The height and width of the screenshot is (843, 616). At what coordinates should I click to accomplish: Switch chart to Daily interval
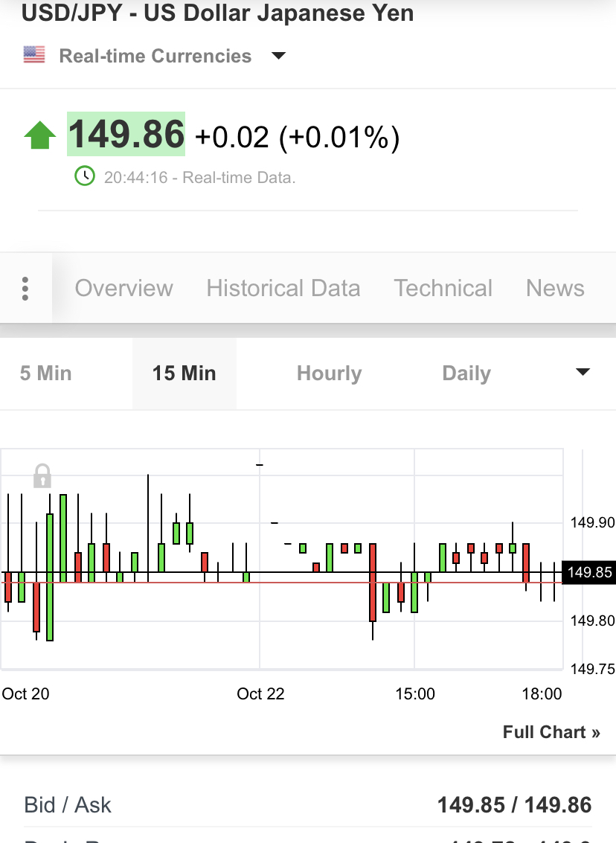pyautogui.click(x=466, y=373)
